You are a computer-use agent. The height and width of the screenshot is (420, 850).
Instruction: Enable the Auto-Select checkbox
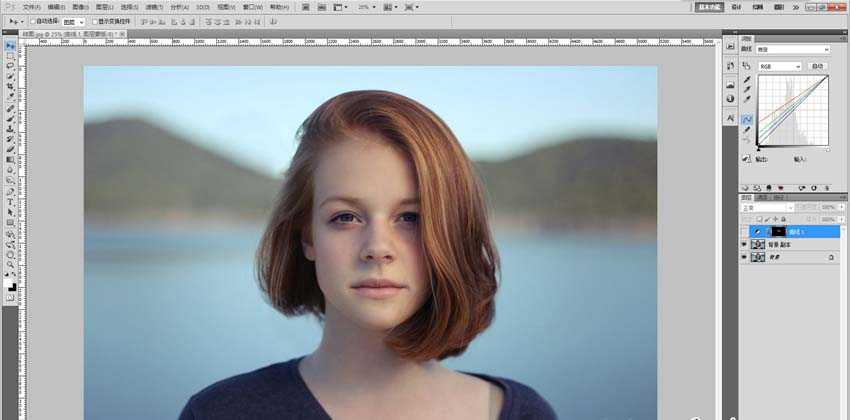33,20
